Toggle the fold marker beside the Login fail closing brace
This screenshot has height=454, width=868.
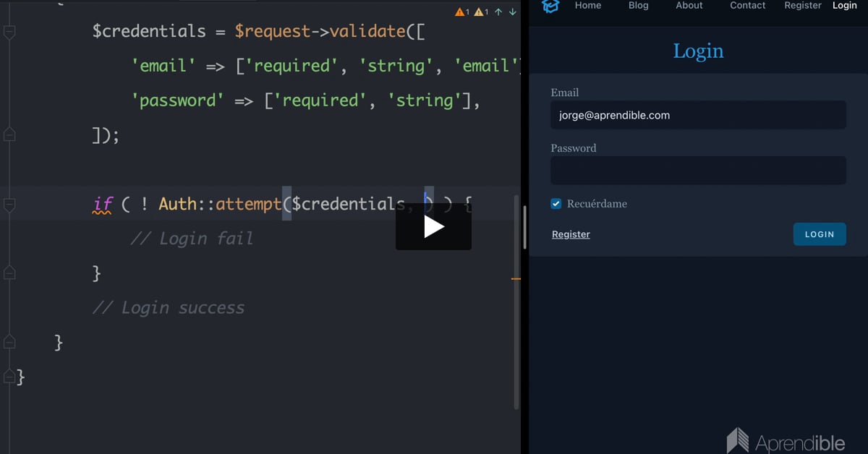coord(9,273)
